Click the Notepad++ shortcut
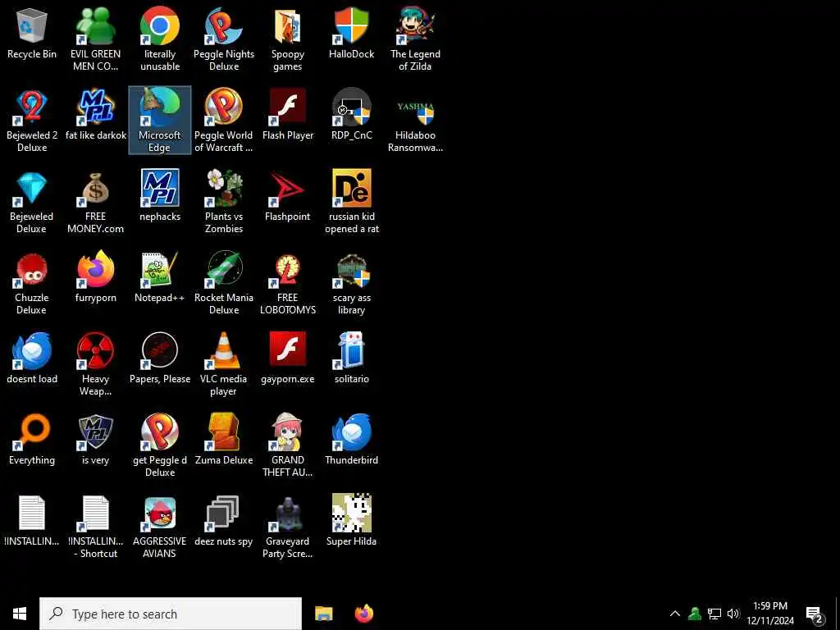Image resolution: width=840 pixels, height=630 pixels. [160, 269]
